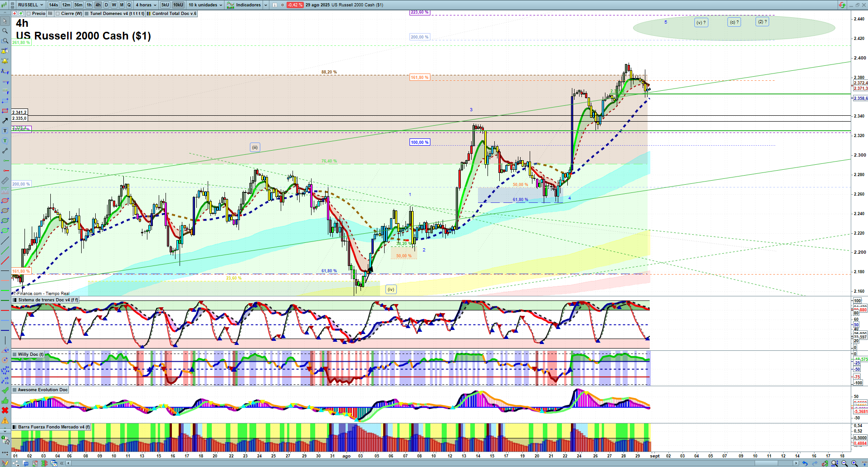Switch to the M monthly timeframe
This screenshot has height=467, width=868.
122,5
